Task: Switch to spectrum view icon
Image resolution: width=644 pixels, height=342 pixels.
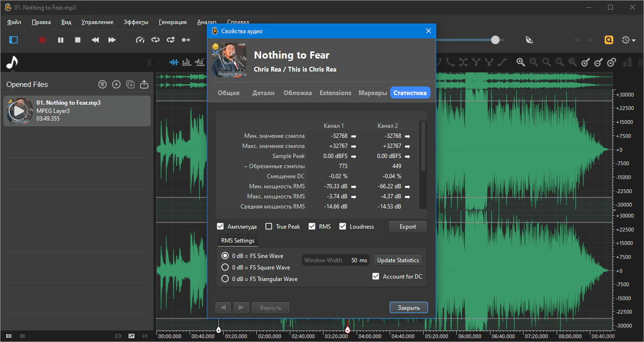Action: [187, 62]
